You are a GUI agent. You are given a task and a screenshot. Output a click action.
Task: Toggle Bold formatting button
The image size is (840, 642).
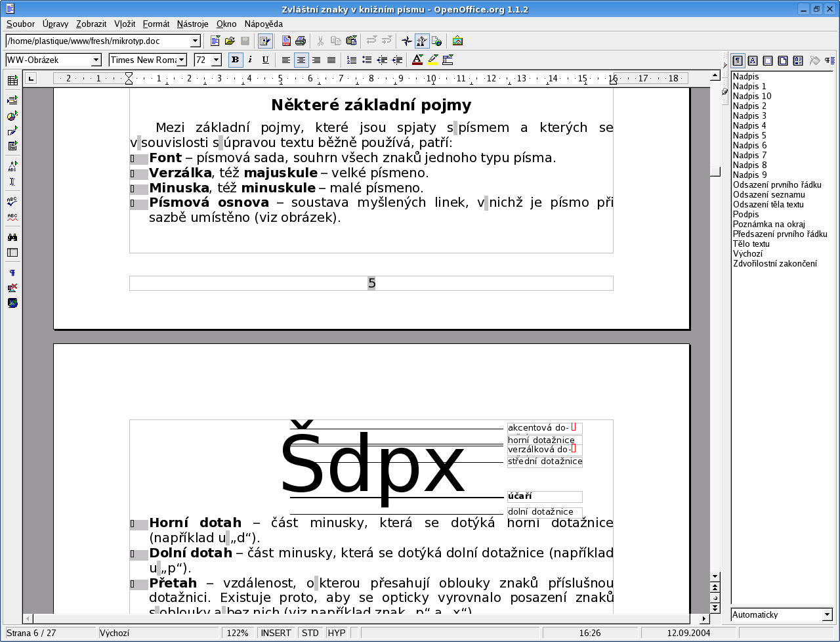pos(235,60)
